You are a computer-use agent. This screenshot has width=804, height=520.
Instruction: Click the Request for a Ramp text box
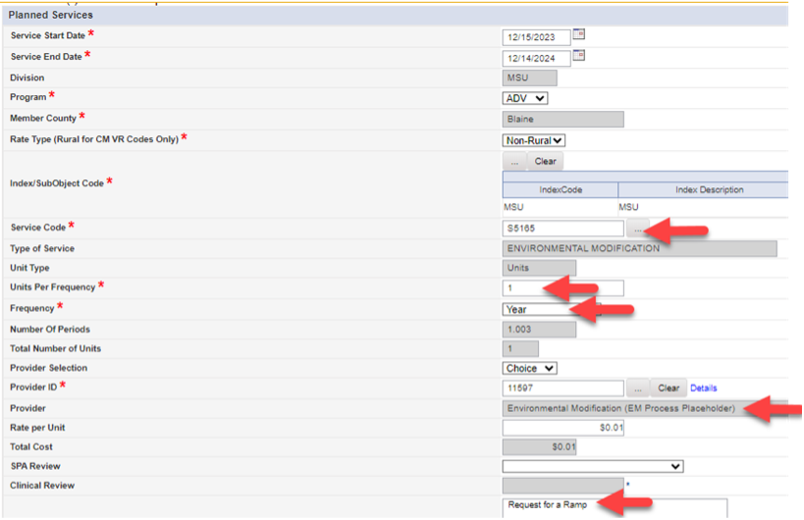[614, 508]
